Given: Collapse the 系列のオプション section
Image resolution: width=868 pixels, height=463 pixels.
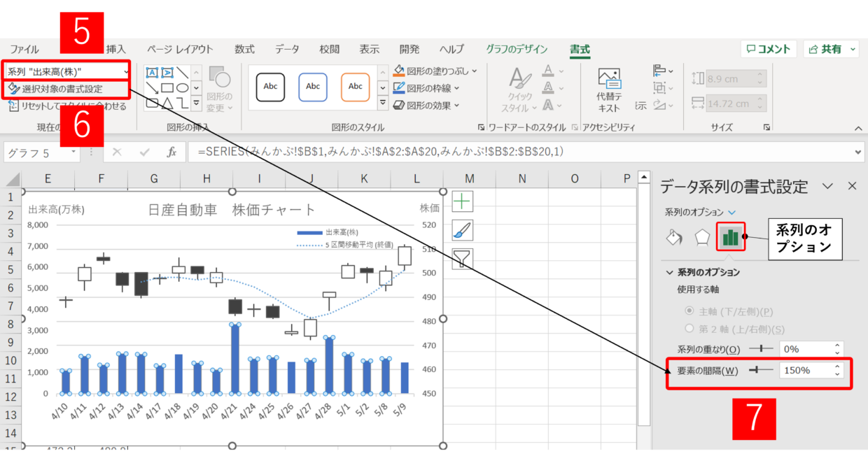Looking at the screenshot, I should click(669, 272).
